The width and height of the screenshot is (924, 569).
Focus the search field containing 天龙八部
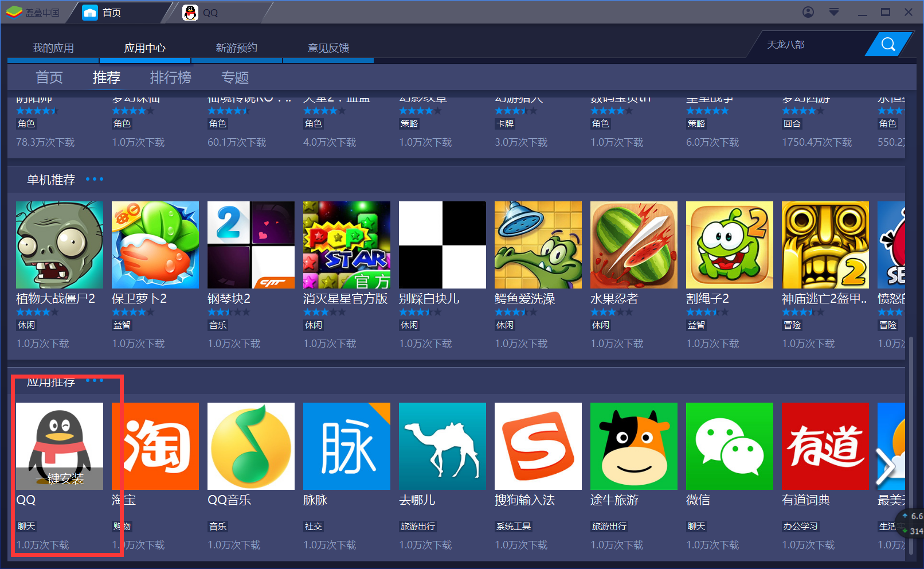tap(811, 44)
